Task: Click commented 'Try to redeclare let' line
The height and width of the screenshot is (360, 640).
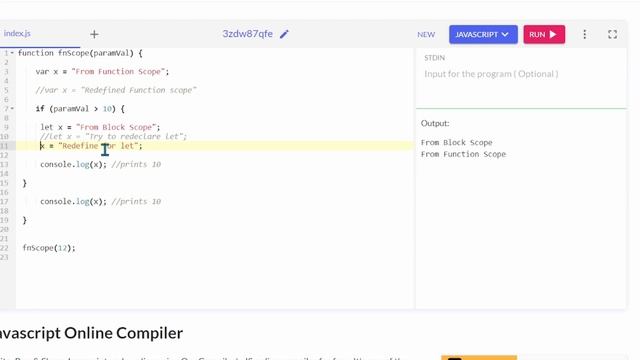Action: tap(113, 136)
